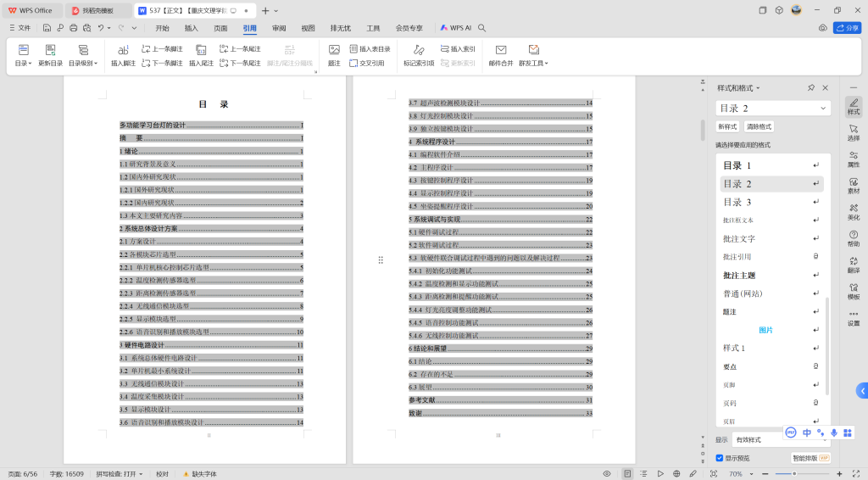Viewport: 868px width, 480px height.
Task: Open the Beautify (美化) sidebar tool
Action: tap(853, 211)
